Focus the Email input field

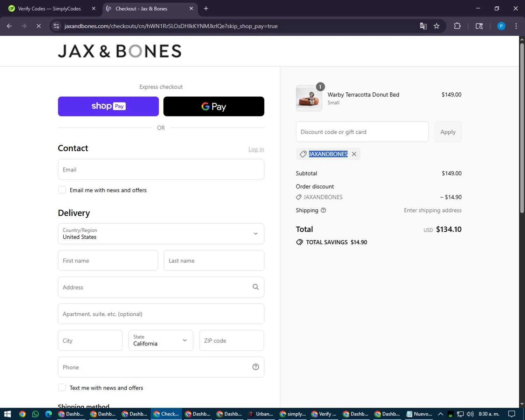pyautogui.click(x=161, y=169)
